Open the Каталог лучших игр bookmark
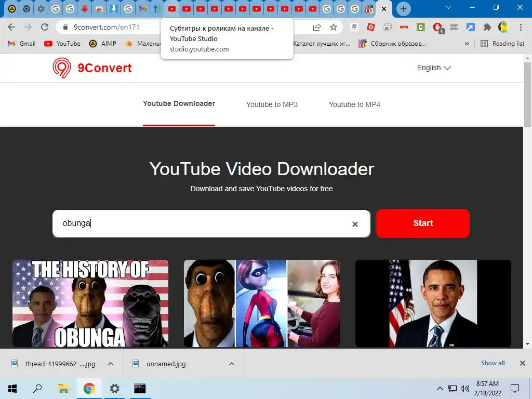 (321, 44)
